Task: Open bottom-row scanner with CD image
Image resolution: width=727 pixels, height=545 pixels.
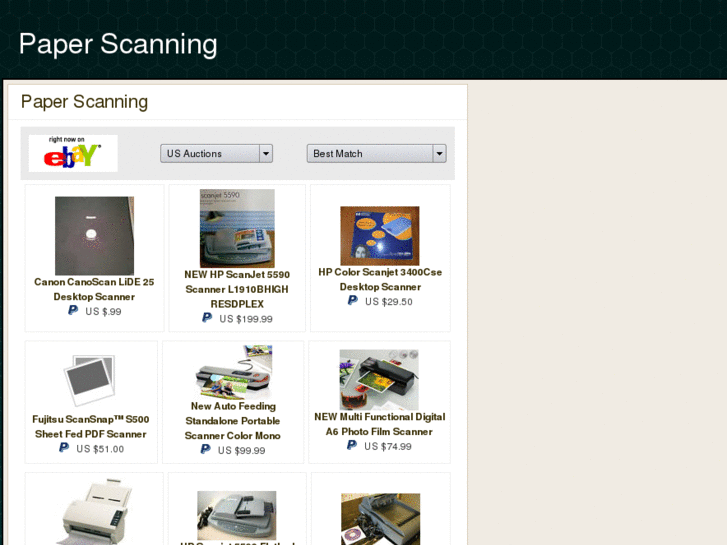Action: [381, 519]
